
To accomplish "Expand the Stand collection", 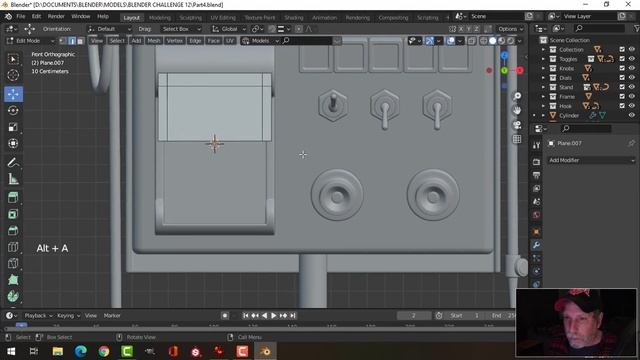I will (x=543, y=87).
